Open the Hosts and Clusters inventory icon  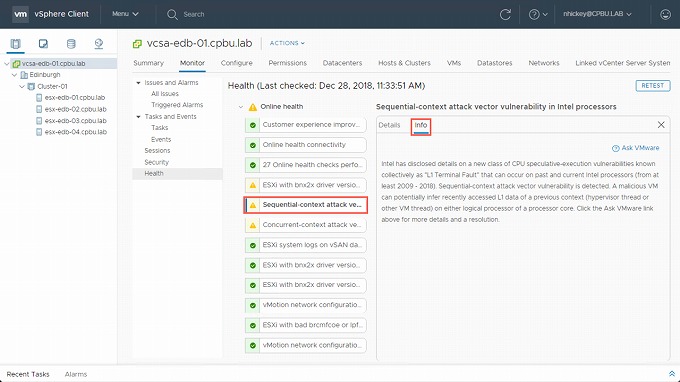pyautogui.click(x=16, y=44)
